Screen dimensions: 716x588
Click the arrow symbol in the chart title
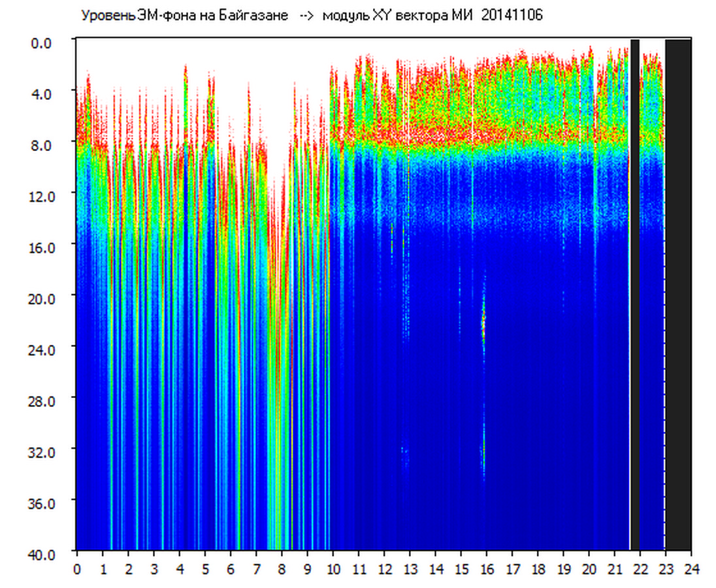pyautogui.click(x=305, y=16)
